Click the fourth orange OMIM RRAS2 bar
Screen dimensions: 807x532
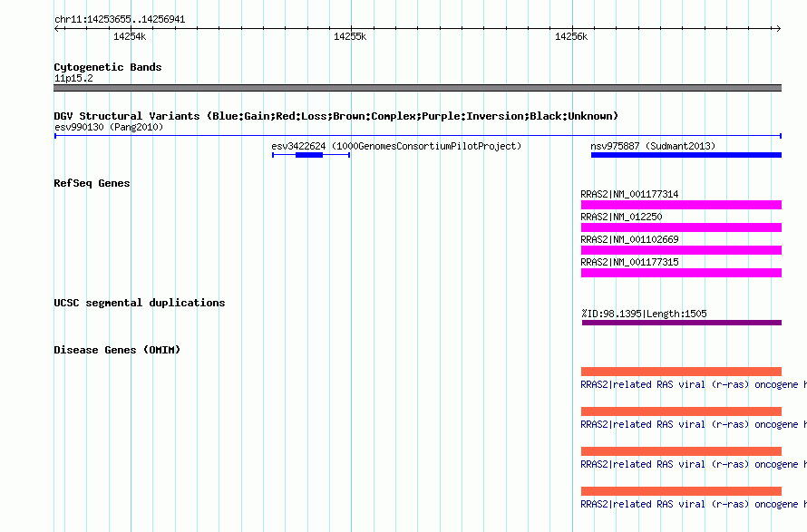(682, 491)
